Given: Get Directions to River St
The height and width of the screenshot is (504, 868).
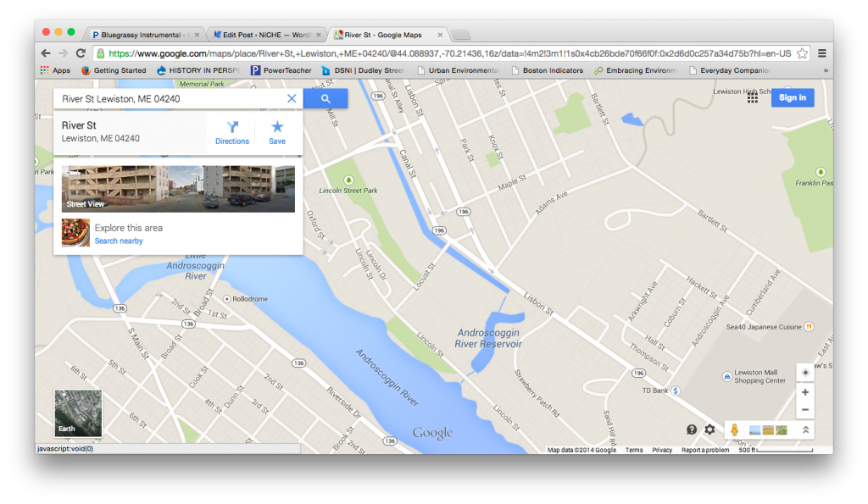Looking at the screenshot, I should pyautogui.click(x=231, y=132).
